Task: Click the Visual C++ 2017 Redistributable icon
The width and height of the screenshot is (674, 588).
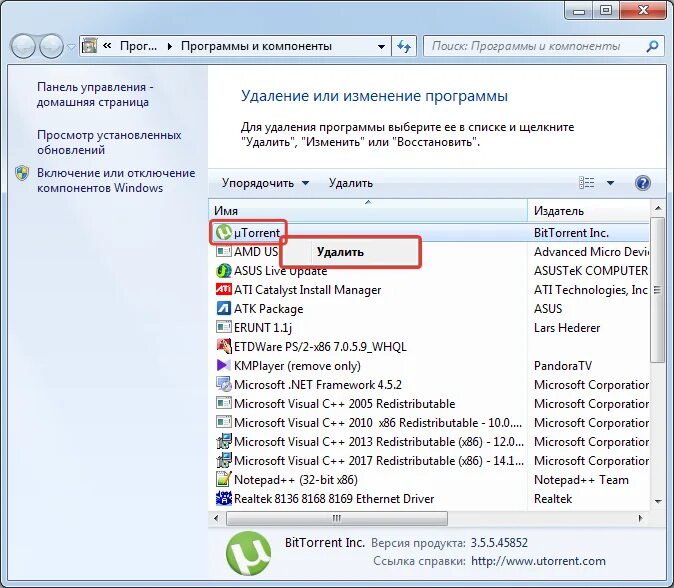Action: pos(224,460)
